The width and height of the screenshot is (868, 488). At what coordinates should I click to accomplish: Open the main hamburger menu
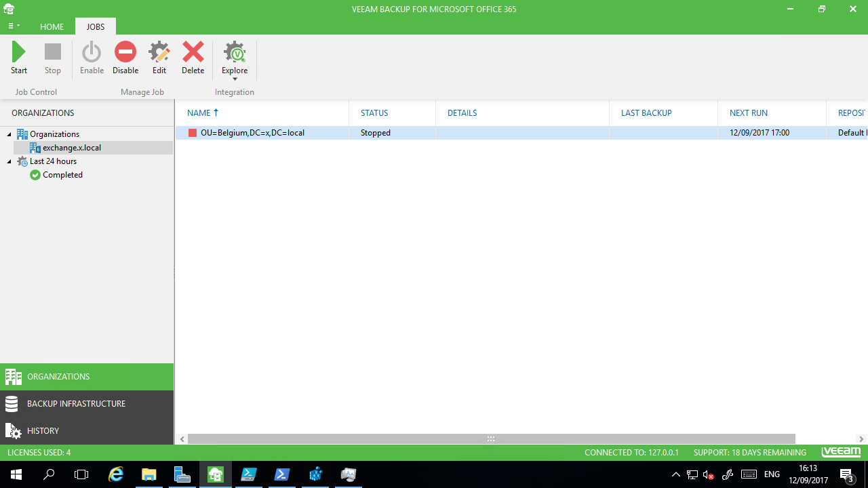(14, 26)
